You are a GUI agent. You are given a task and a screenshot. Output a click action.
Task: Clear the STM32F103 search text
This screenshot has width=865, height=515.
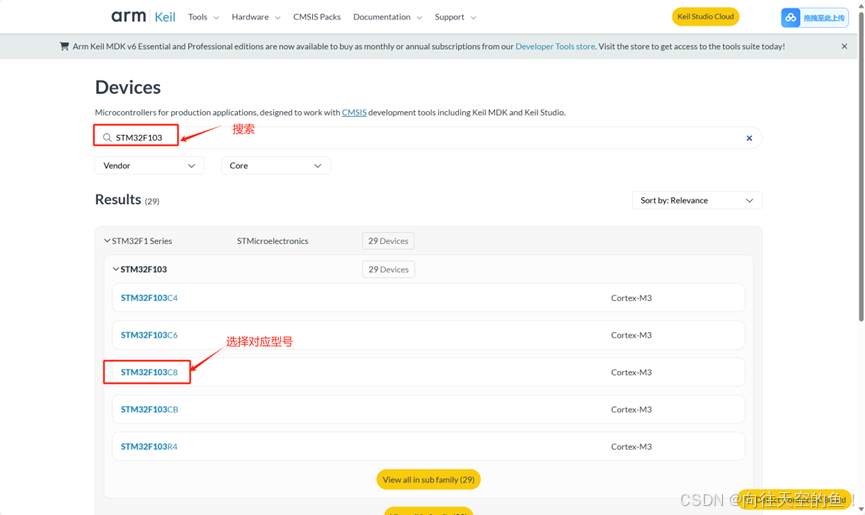coord(749,138)
